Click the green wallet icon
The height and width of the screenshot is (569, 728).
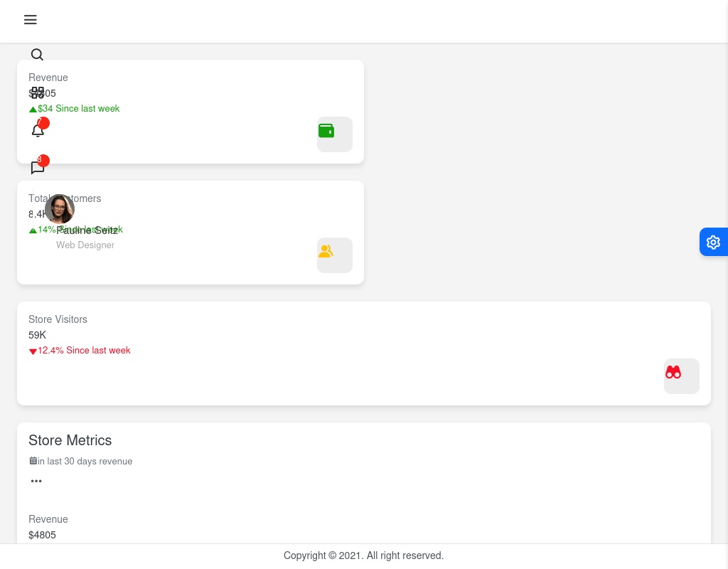pyautogui.click(x=326, y=131)
